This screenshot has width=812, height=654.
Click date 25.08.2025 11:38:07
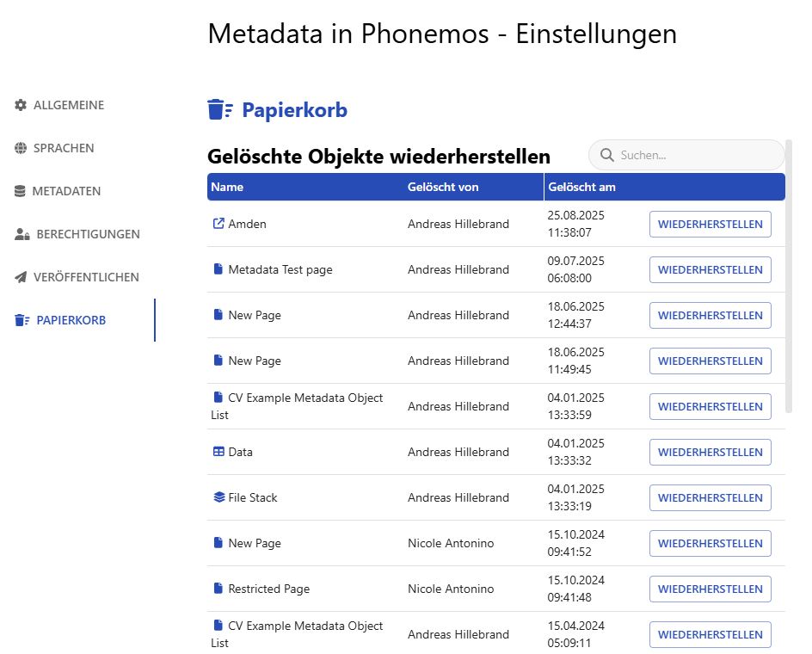[575, 224]
